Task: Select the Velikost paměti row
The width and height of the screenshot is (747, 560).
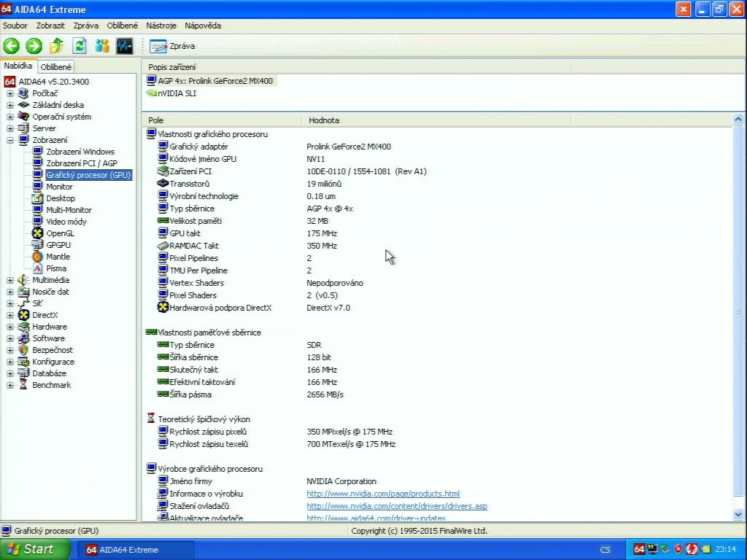Action: point(437,221)
